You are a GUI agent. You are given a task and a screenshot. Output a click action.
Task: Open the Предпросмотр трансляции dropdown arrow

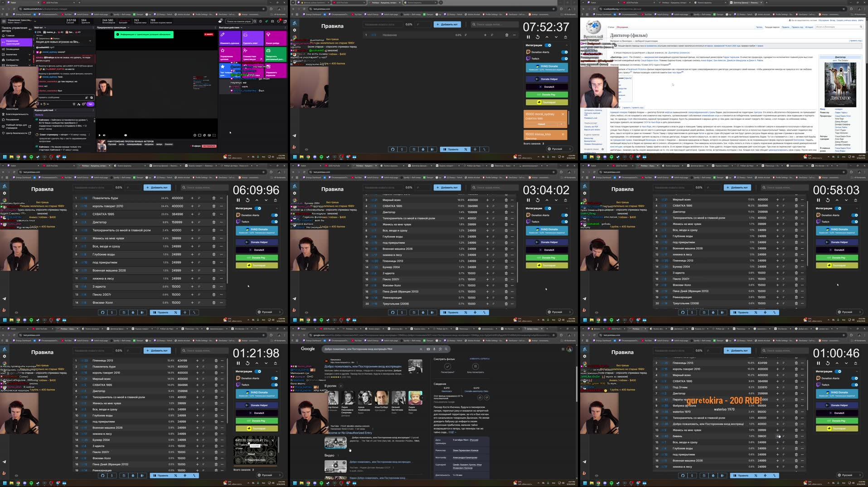point(128,28)
